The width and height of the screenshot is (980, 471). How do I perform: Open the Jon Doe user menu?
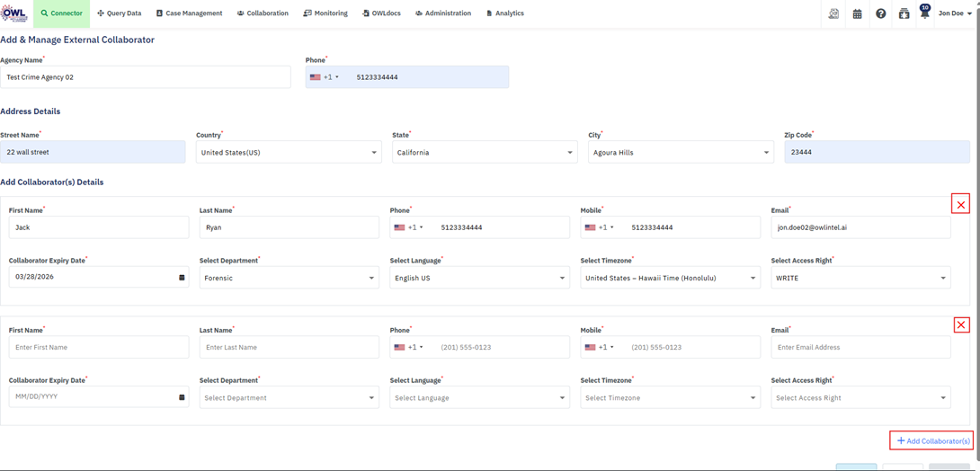tap(955, 13)
